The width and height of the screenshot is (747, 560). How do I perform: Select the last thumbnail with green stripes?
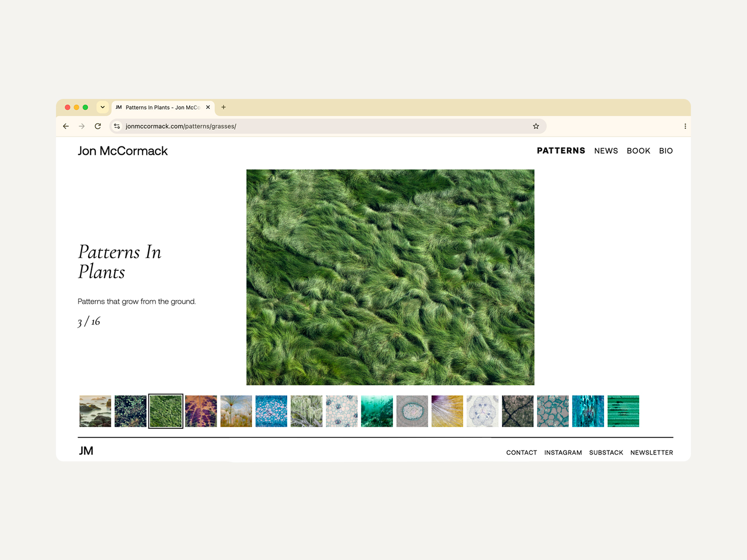(623, 411)
